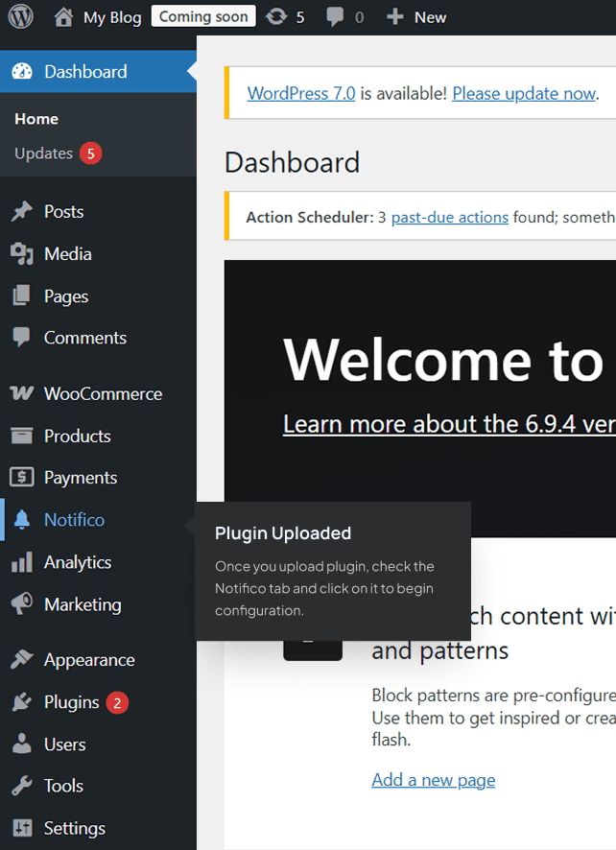
Task: Click the home icon beside My Blog
Action: click(63, 17)
